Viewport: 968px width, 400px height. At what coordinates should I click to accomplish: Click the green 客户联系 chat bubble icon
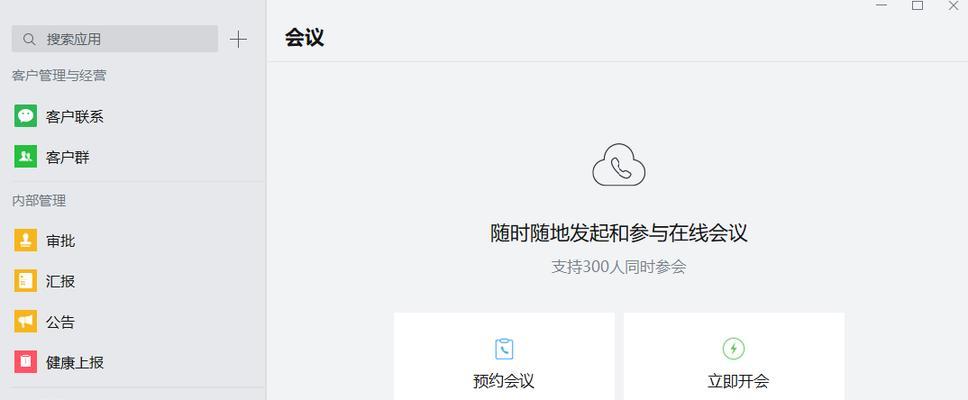(25, 116)
